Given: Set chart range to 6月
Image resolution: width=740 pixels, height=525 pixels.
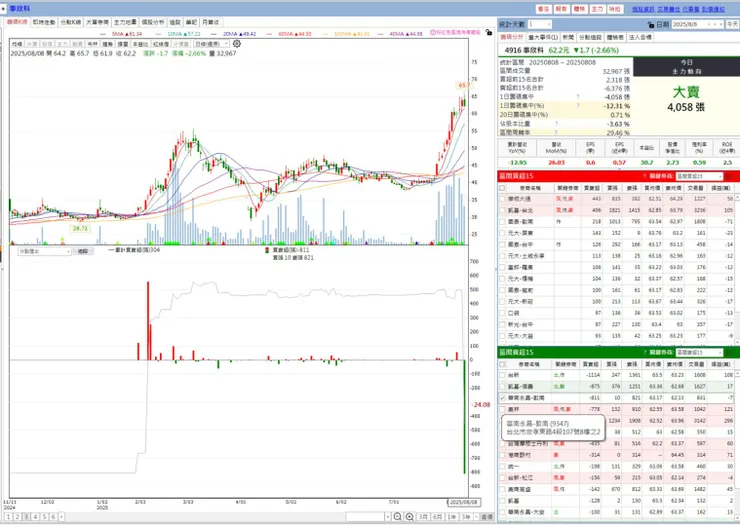Looking at the screenshot, I should [x=437, y=517].
